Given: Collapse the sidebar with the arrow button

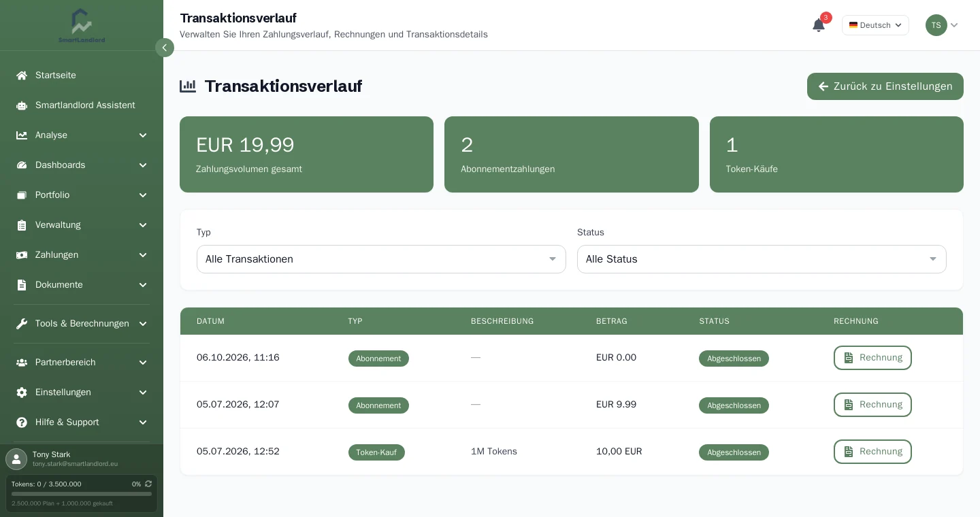Looking at the screenshot, I should (x=165, y=48).
